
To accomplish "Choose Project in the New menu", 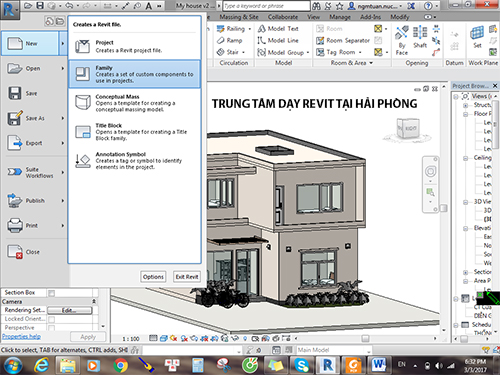I will 135,46.
